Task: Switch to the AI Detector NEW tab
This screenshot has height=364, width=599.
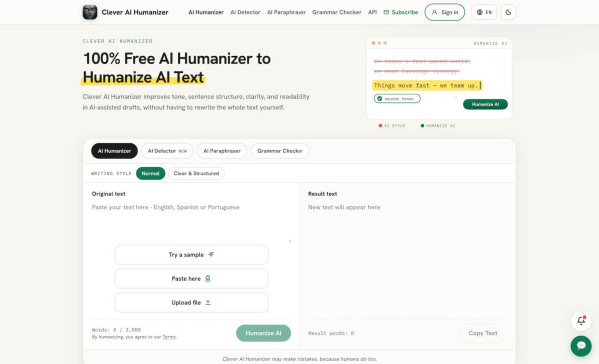Action: point(167,151)
